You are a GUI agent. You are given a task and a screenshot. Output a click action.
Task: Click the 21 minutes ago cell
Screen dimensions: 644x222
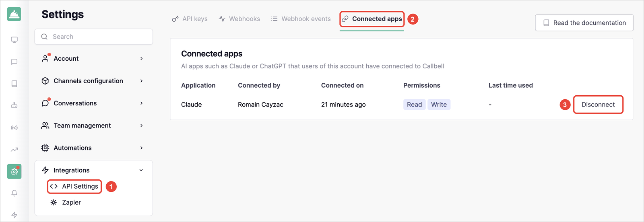coord(343,105)
